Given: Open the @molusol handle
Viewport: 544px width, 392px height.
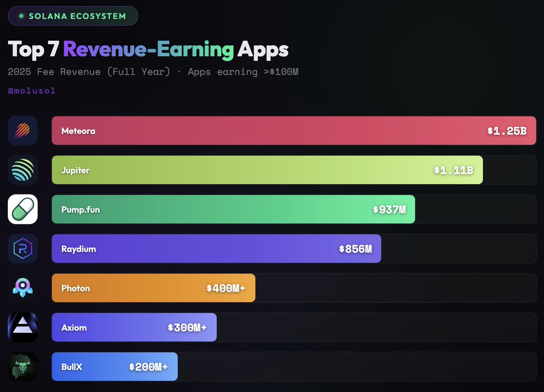Looking at the screenshot, I should [32, 91].
